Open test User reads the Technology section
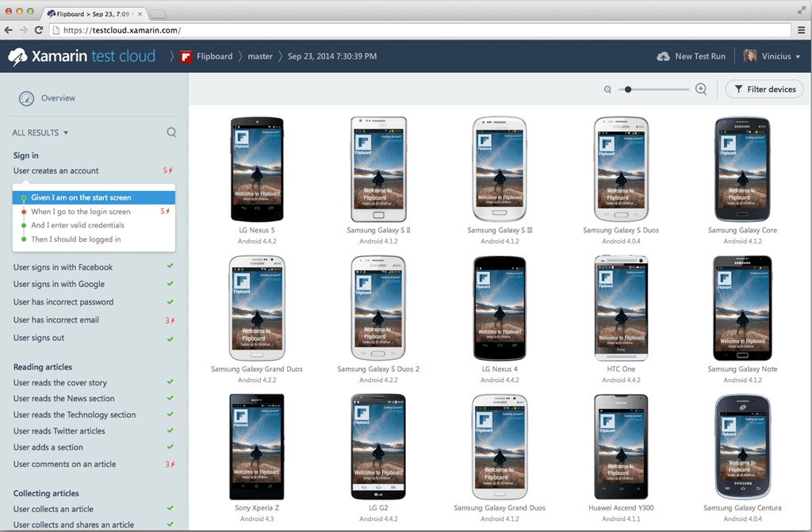812x532 pixels. coord(75,415)
